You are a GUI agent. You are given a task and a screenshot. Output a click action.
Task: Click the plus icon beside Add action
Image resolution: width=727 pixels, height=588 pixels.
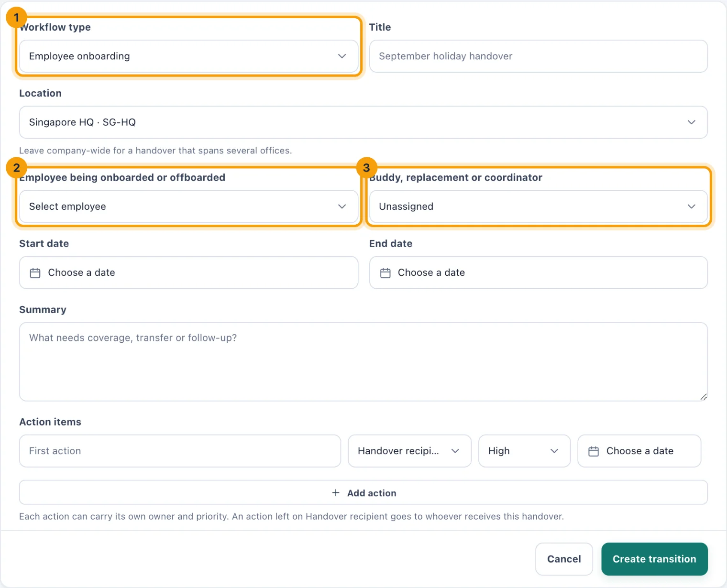pyautogui.click(x=336, y=493)
